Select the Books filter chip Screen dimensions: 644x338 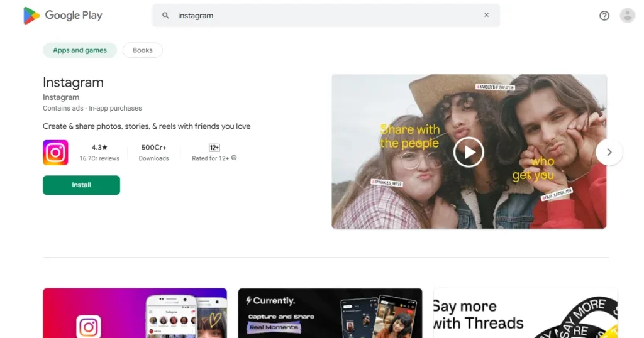coord(143,50)
